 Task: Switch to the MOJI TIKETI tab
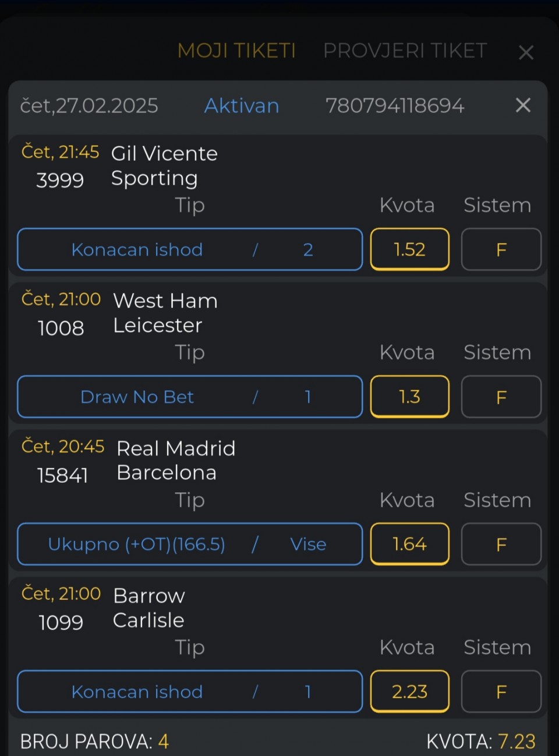tap(236, 51)
